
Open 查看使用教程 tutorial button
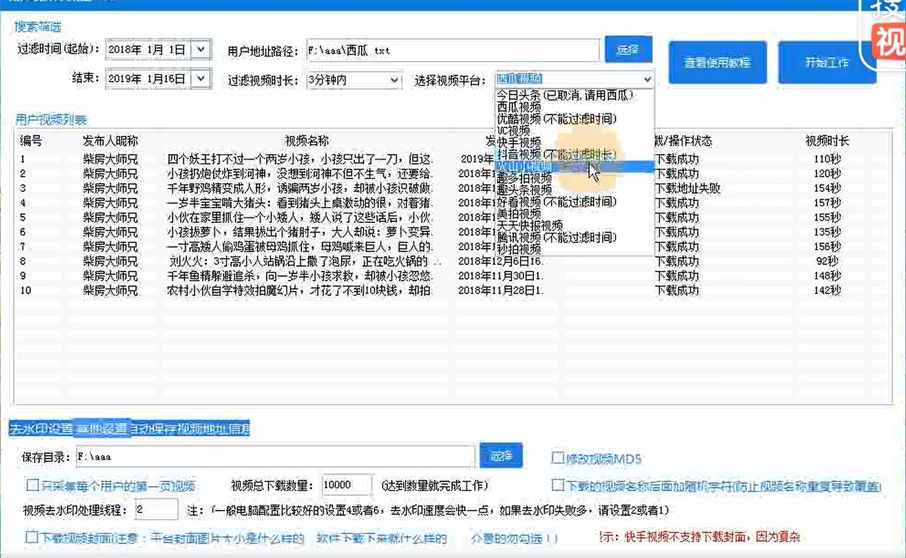tap(717, 62)
